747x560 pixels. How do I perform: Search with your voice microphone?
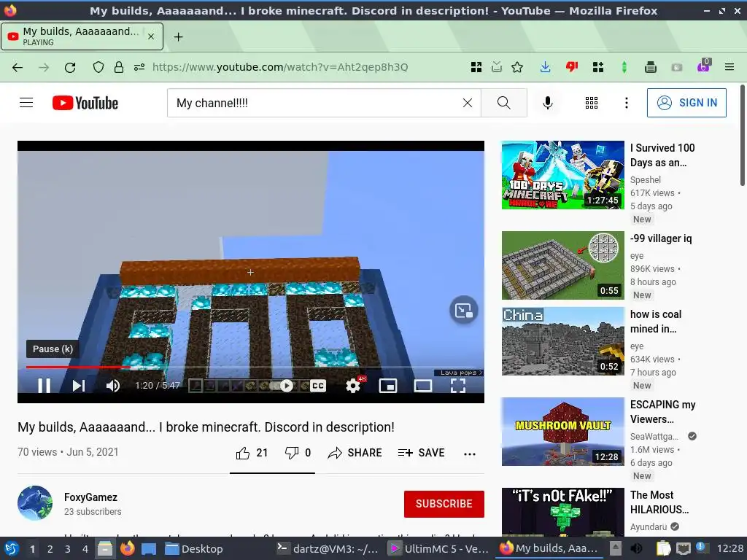548,103
